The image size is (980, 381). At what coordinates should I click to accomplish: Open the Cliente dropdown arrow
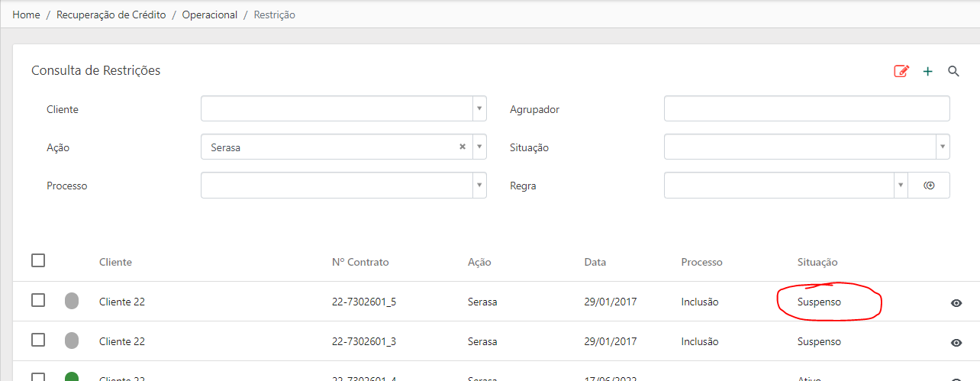(479, 108)
